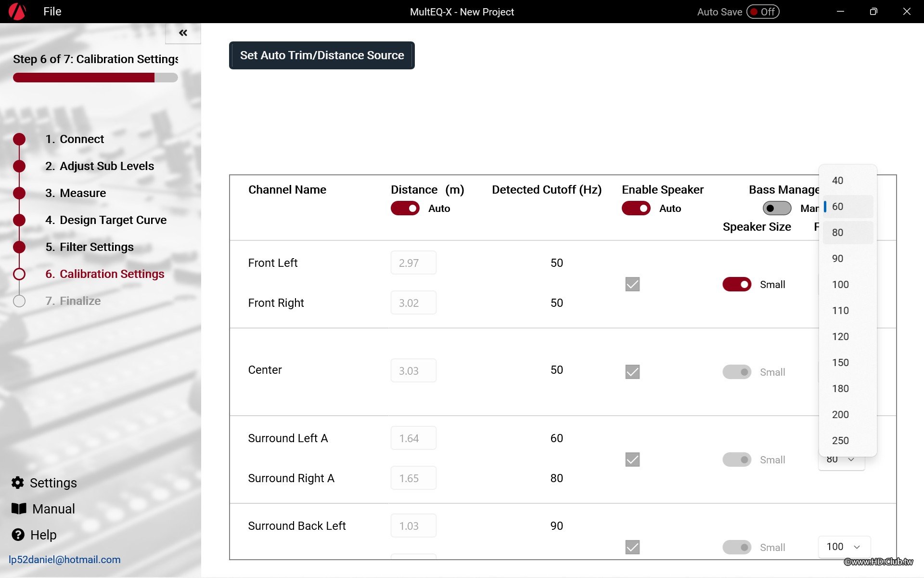Click the Design Target Curve step marker
924x578 pixels.
pos(19,220)
